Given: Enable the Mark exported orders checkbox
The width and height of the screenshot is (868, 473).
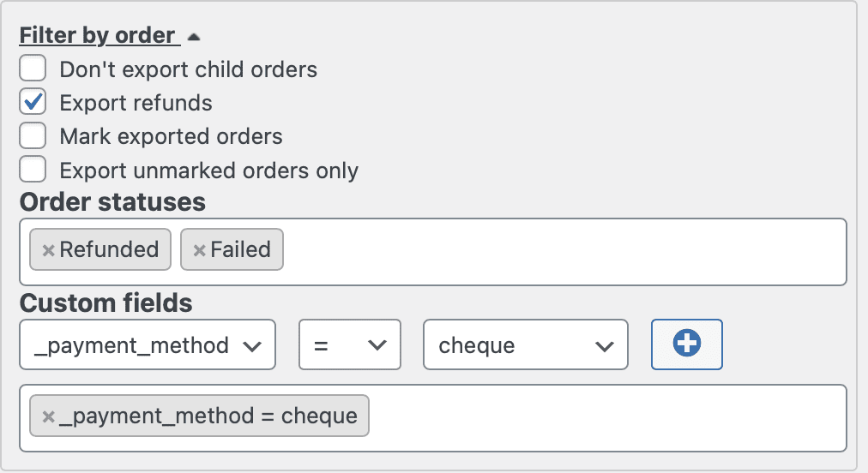Looking at the screenshot, I should [x=33, y=136].
